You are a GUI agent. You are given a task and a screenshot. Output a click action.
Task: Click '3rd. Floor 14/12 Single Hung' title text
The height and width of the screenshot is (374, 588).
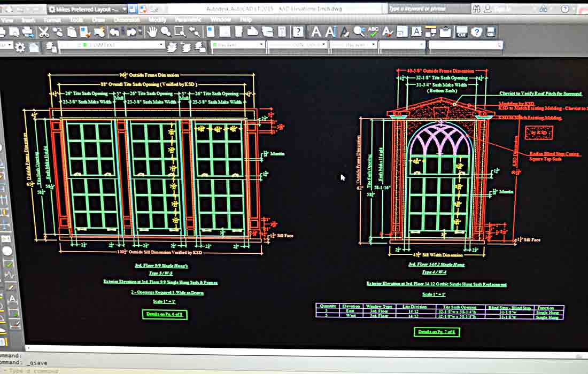coord(437,264)
